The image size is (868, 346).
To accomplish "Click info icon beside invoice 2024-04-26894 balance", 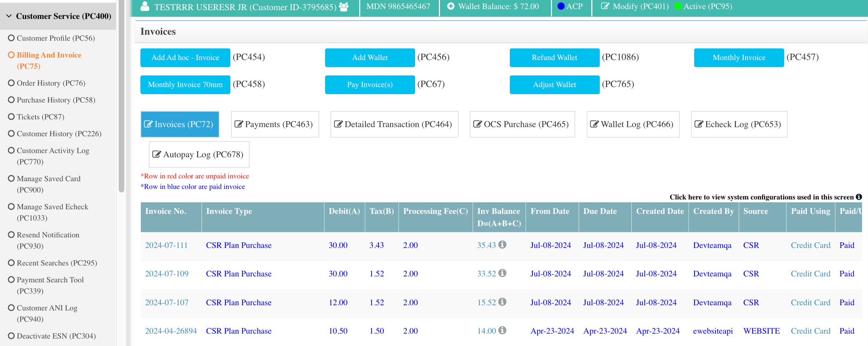I will [x=502, y=331].
